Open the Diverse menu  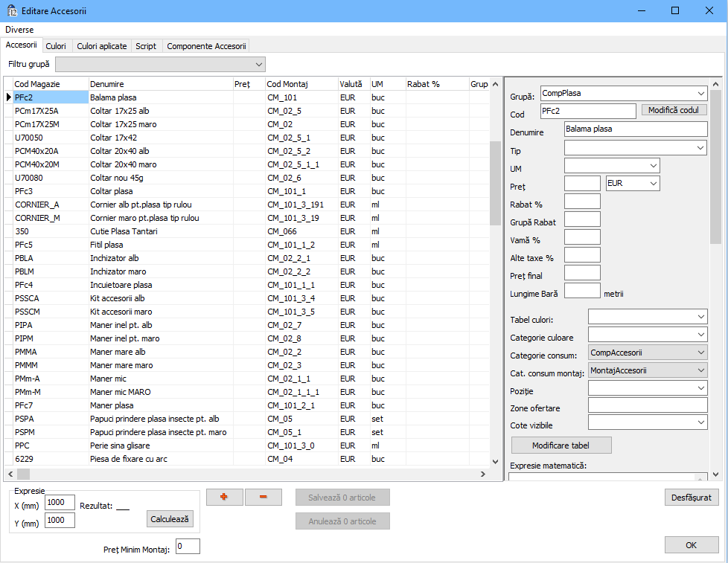[19, 30]
